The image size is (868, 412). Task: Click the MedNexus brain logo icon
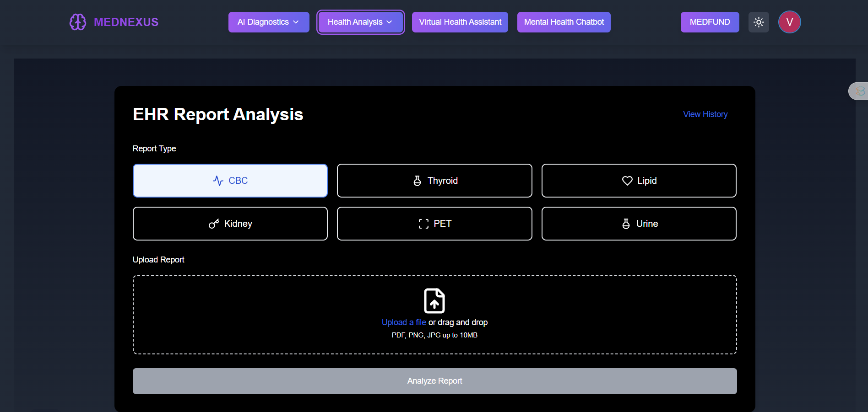tap(78, 22)
